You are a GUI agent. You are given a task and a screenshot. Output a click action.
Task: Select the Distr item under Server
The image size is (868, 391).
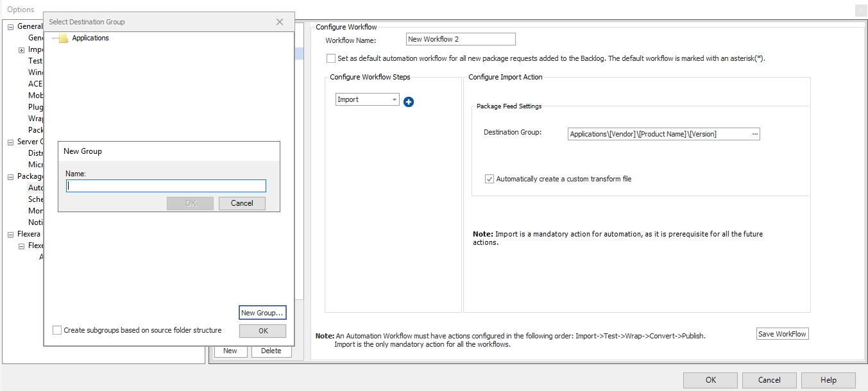(x=35, y=154)
